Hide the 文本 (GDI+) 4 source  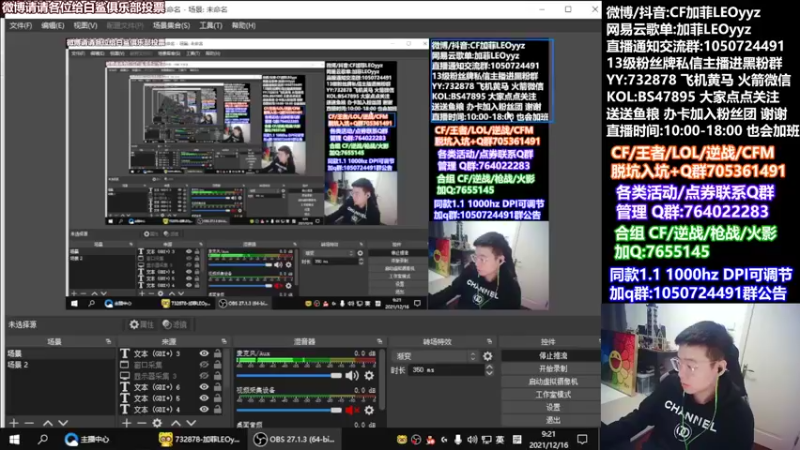[x=204, y=409]
